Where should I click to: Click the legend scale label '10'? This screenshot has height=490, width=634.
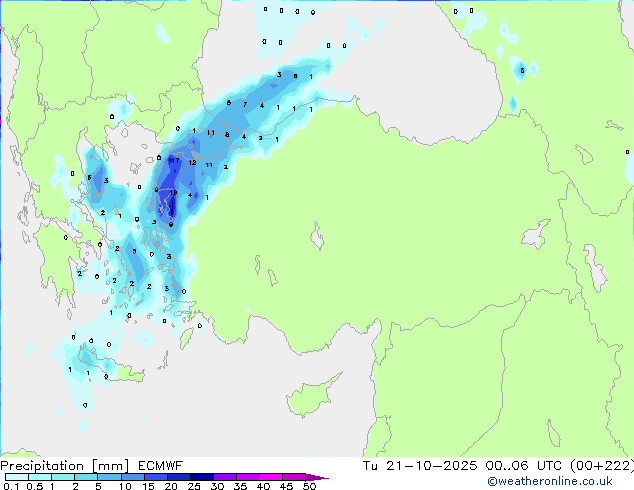coord(125,486)
